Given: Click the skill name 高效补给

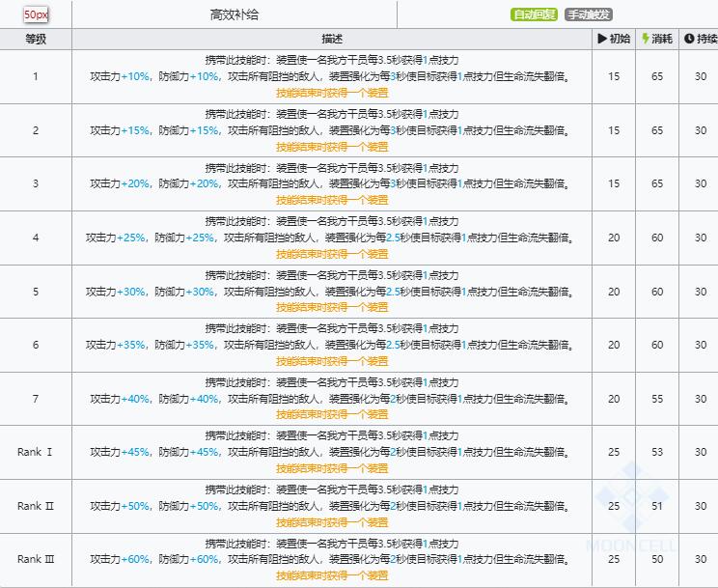Looking at the screenshot, I should tap(235, 14).
